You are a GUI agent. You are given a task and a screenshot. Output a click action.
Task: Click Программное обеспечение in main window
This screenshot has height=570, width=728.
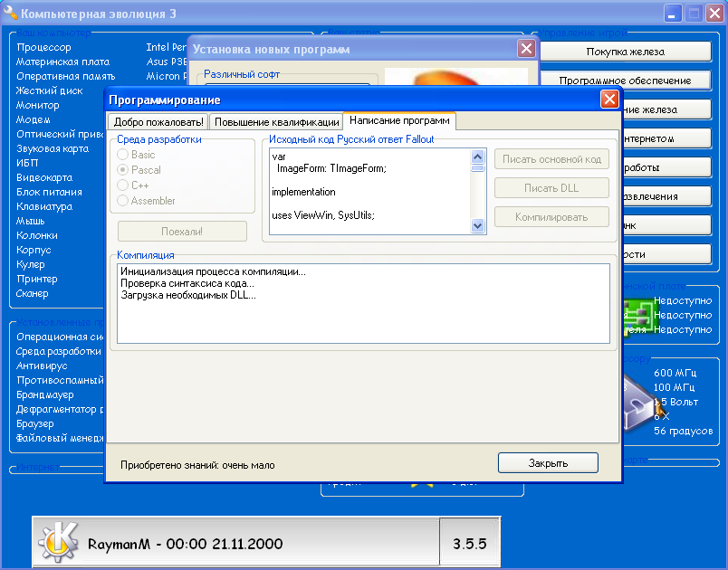coord(626,81)
